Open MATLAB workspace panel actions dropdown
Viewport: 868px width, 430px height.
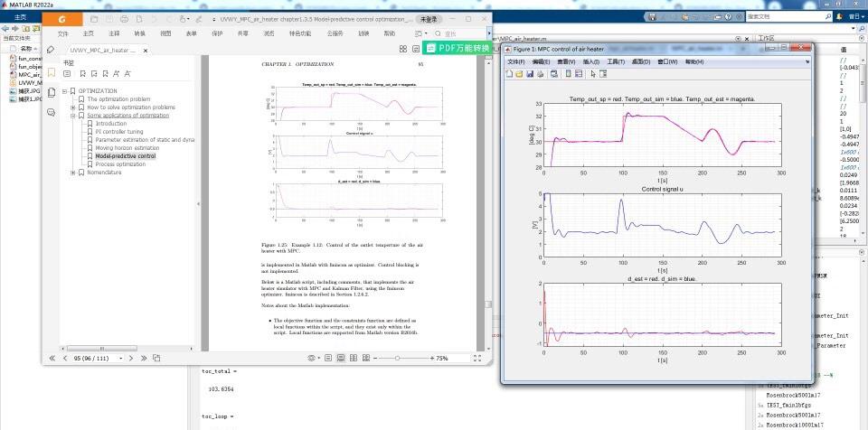(863, 39)
